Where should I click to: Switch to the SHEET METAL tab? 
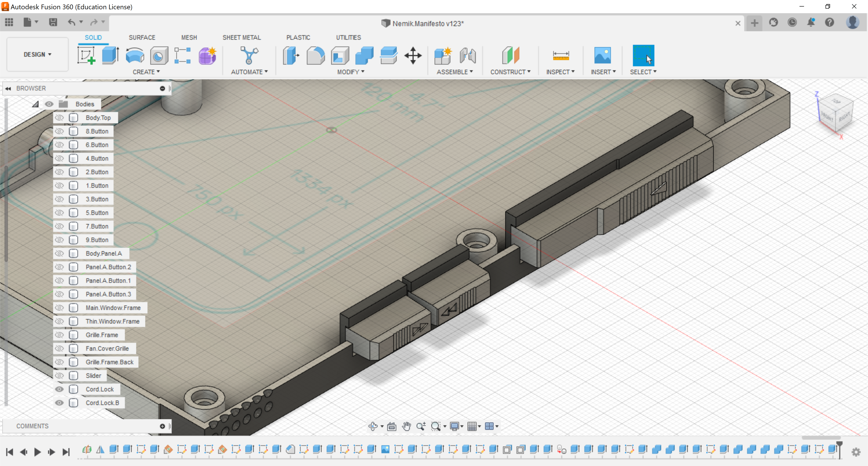click(242, 37)
